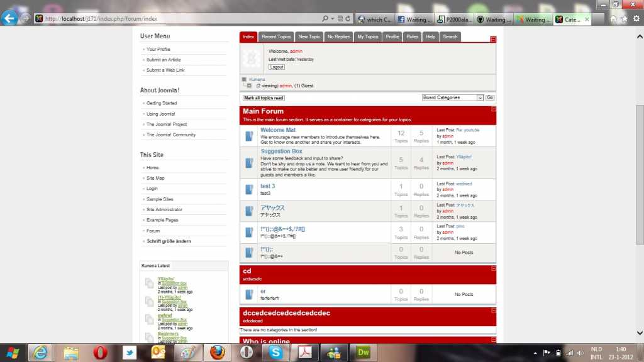Open the No Replies forum tab
Viewport: 644px width, 362px height.
pos(338,36)
